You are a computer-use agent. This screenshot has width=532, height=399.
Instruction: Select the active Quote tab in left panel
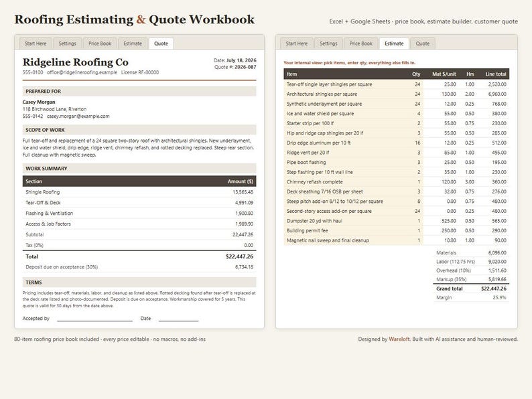coord(161,44)
